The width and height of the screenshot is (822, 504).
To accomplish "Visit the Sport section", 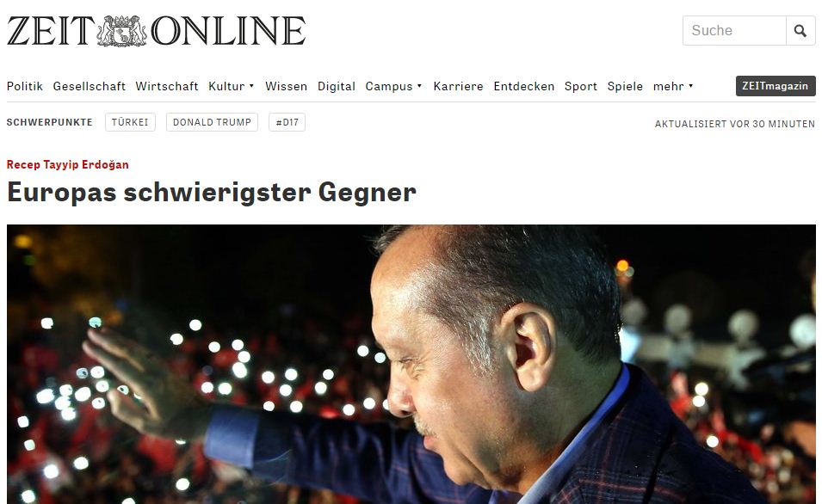I will [x=581, y=86].
